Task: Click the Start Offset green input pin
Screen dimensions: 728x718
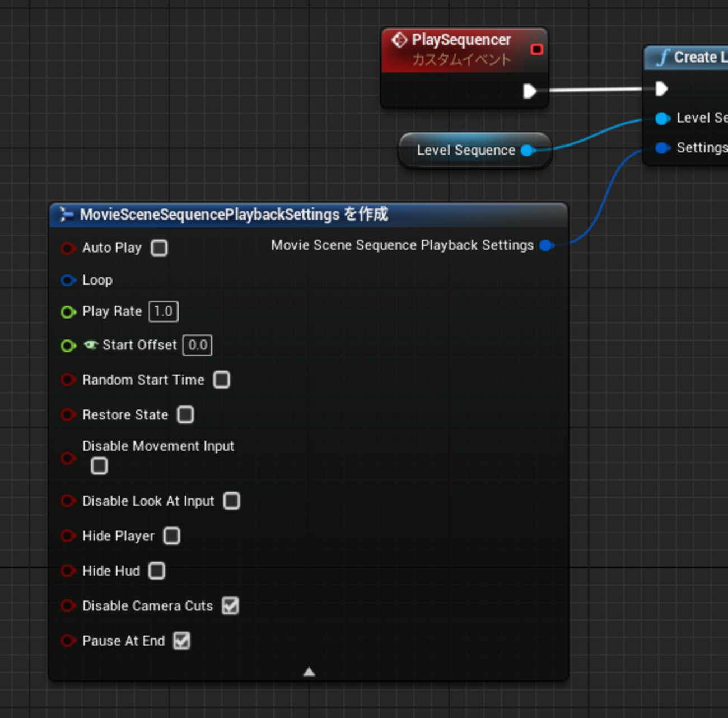Action: pyautogui.click(x=68, y=346)
